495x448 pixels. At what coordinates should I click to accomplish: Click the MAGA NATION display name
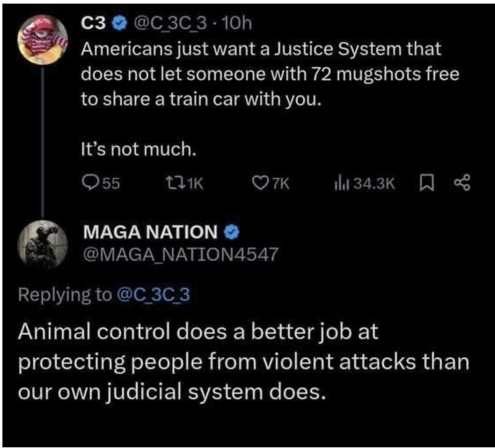tap(150, 232)
